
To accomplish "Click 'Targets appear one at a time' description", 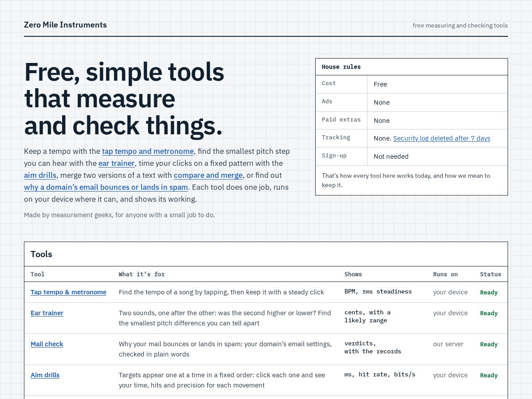I will tap(222, 380).
